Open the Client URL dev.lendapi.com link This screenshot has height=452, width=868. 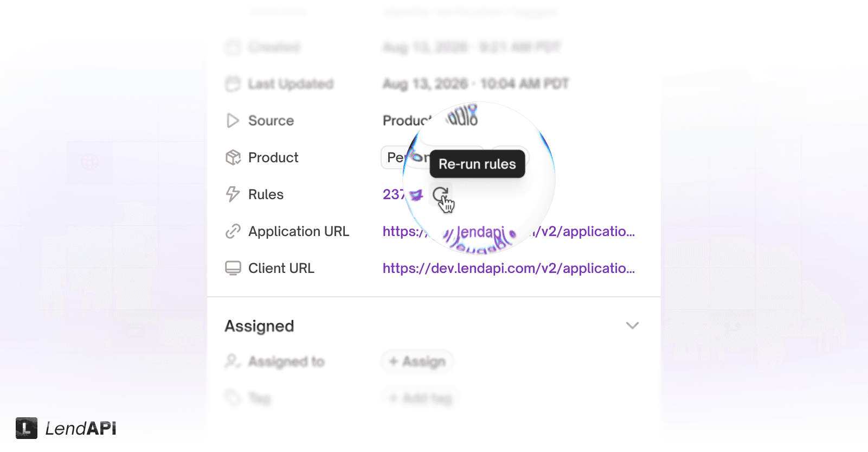(x=509, y=268)
